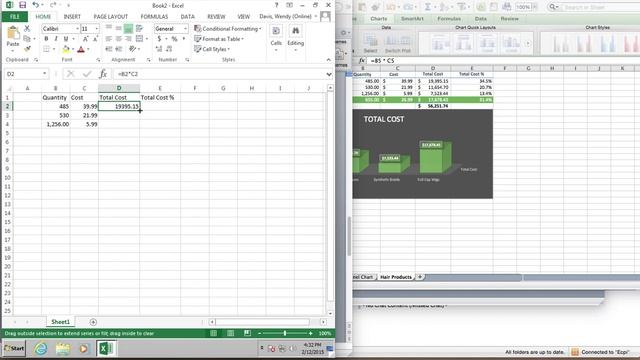Open Format as Table menu
The width and height of the screenshot is (640, 360).
[219, 39]
